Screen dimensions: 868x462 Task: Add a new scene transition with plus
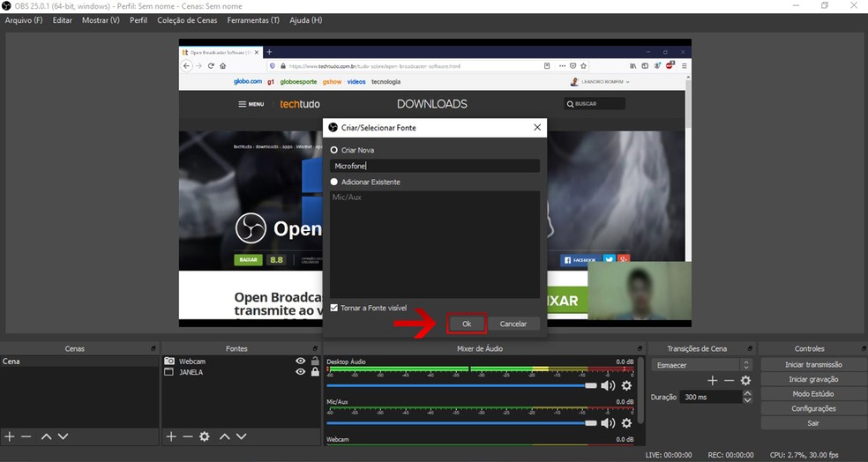tap(713, 380)
